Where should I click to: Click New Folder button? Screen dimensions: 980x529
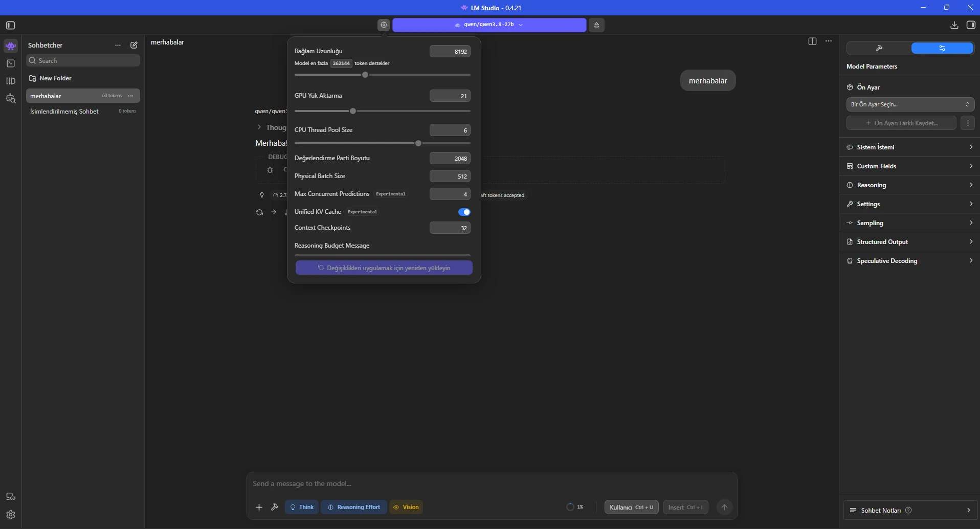click(x=50, y=78)
